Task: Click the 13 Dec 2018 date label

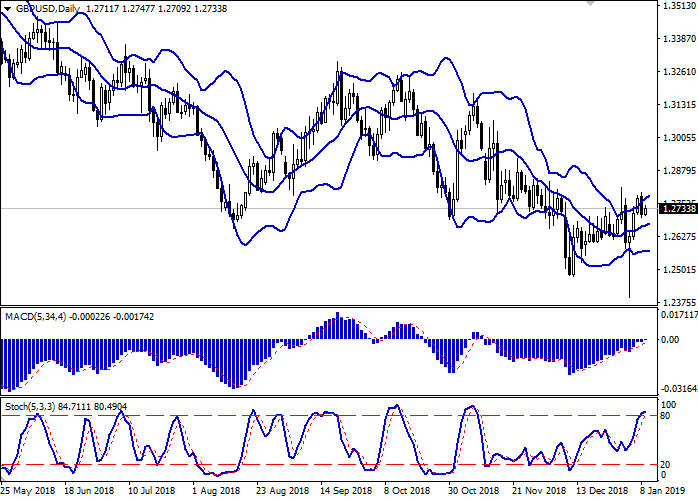Action: (x=604, y=492)
